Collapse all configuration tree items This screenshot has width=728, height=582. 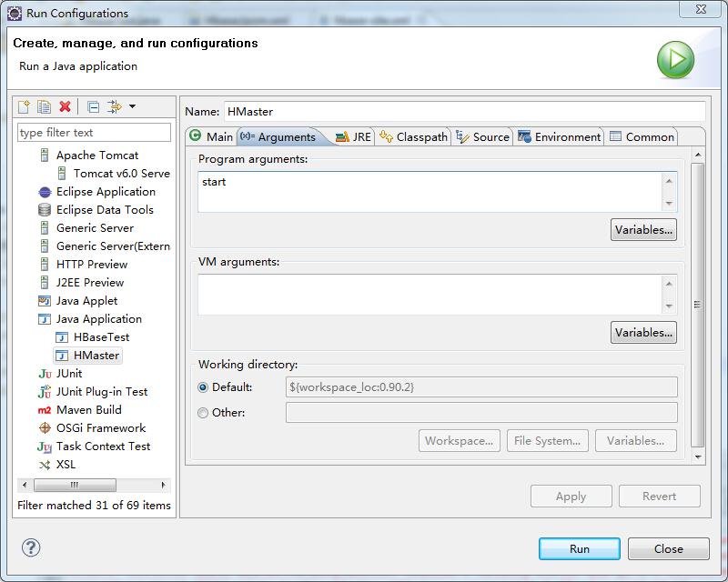[93, 107]
